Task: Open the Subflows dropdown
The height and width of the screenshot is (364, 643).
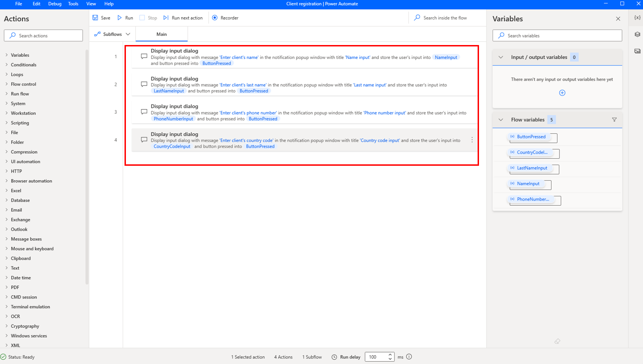Action: point(112,34)
